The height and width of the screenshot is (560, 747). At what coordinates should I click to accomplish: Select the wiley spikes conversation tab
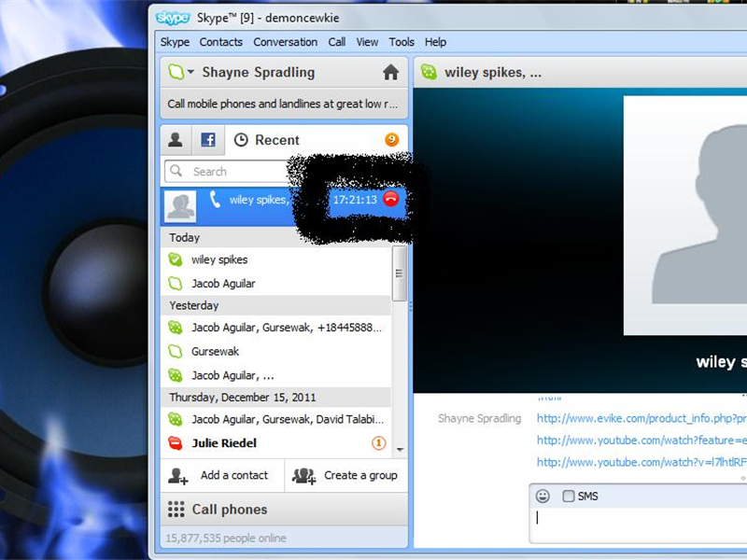coord(486,72)
